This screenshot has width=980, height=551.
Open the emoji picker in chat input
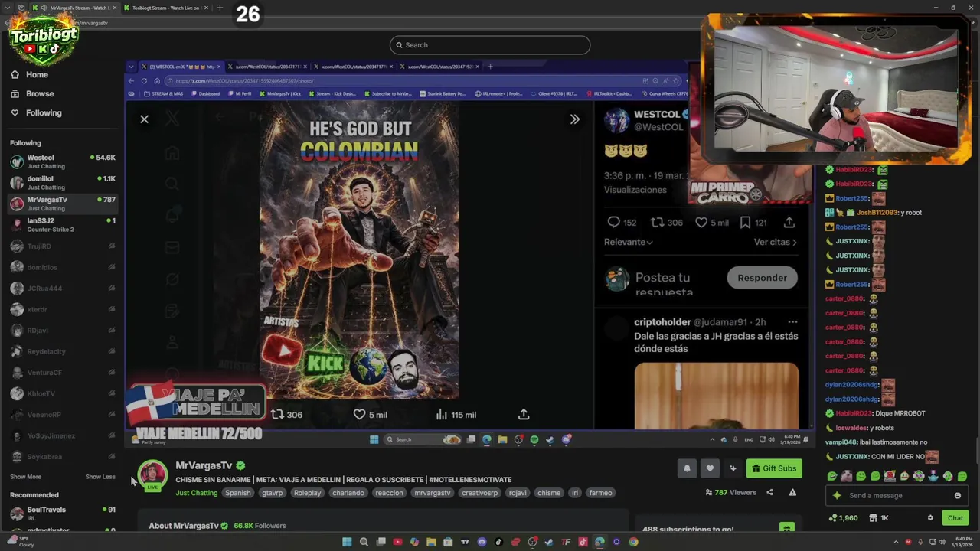[957, 495]
